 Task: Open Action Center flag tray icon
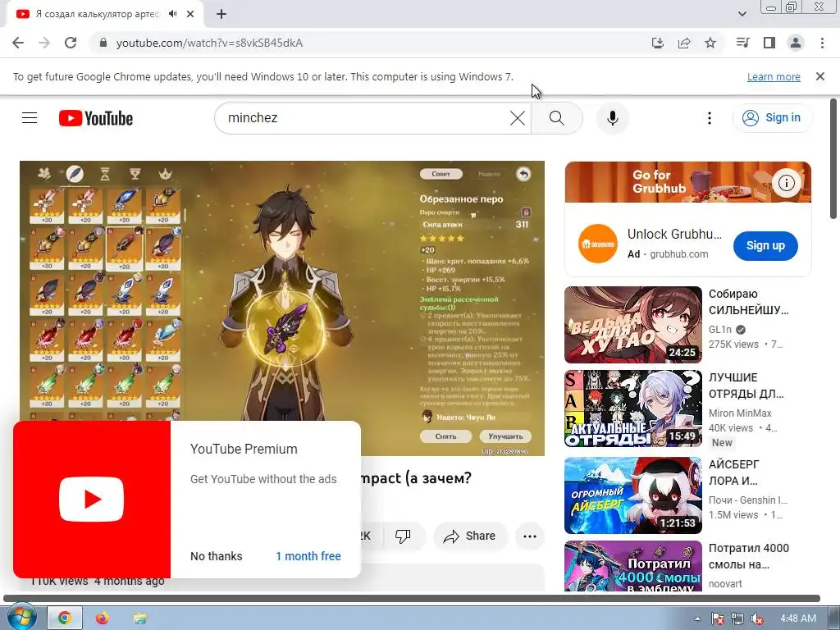pyautogui.click(x=717, y=619)
